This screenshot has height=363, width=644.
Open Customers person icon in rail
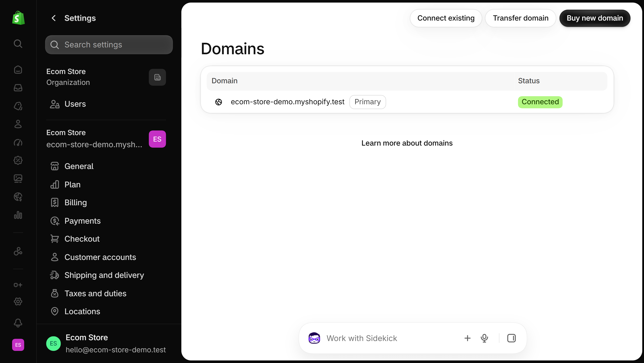coord(18,124)
